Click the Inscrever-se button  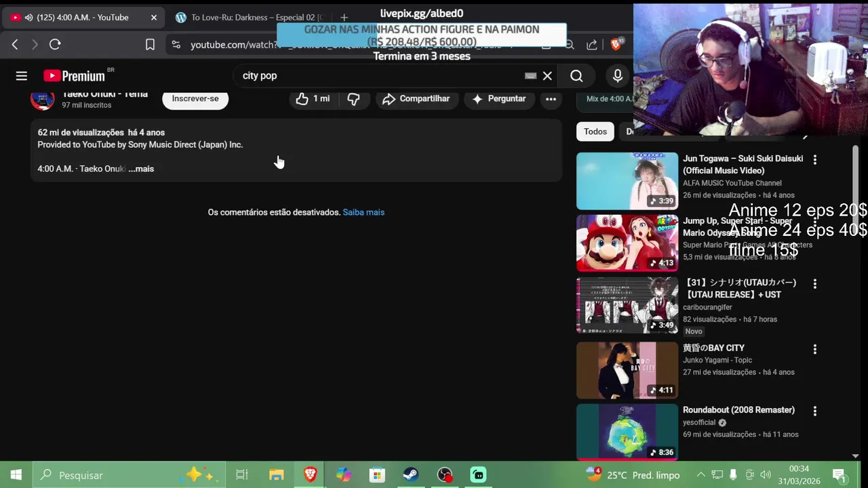point(195,99)
